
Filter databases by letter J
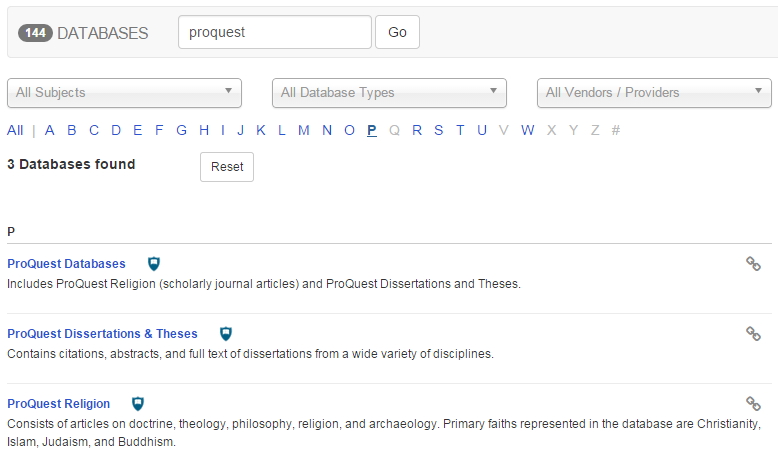coord(241,130)
